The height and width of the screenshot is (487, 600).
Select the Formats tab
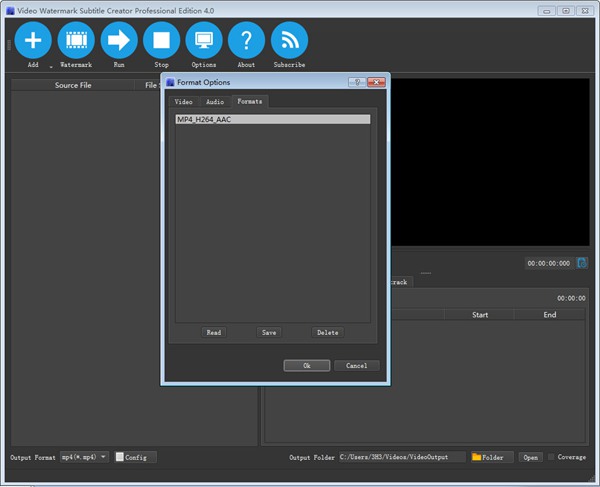tap(249, 101)
